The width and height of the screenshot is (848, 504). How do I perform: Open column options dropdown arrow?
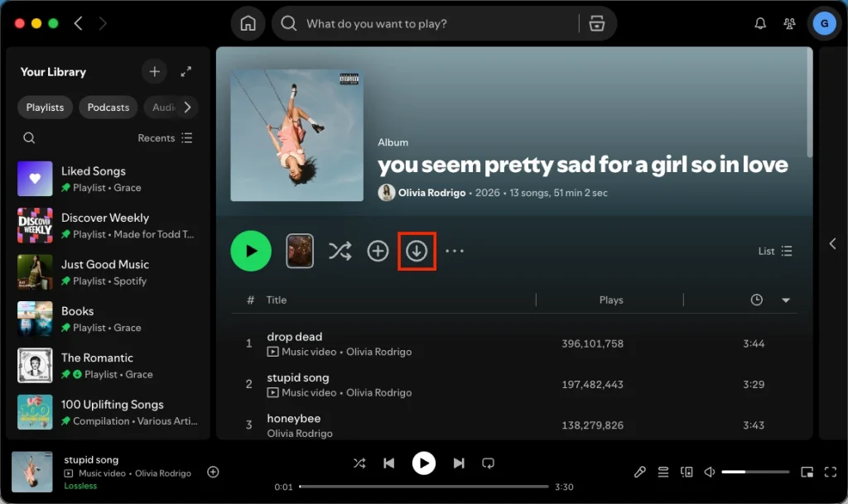786,300
